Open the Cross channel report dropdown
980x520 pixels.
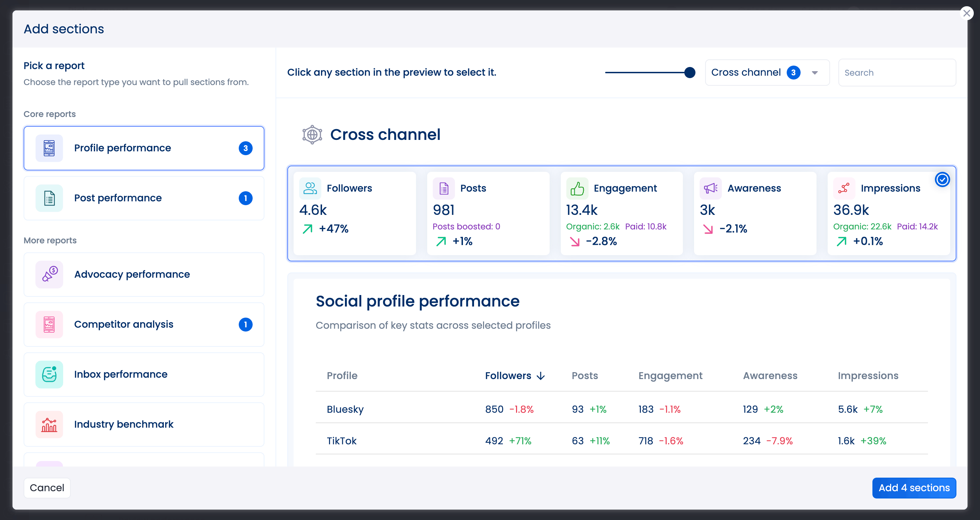(x=767, y=72)
